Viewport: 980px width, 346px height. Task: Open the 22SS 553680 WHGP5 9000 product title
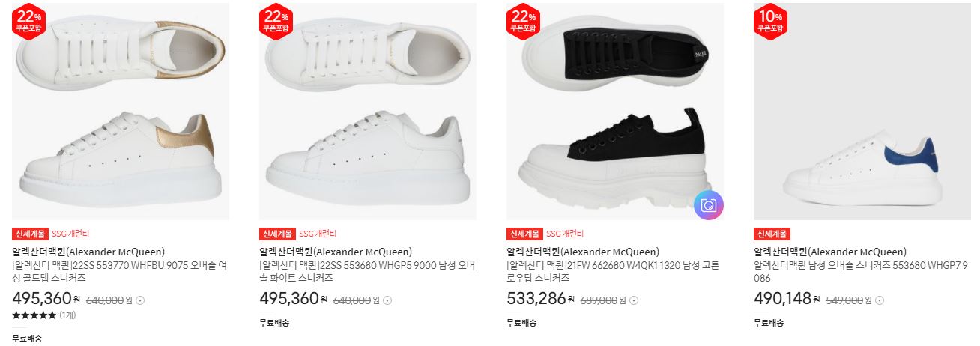(x=367, y=271)
